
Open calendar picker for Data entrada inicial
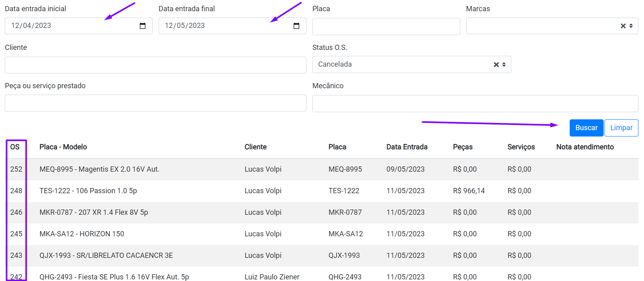[143, 26]
